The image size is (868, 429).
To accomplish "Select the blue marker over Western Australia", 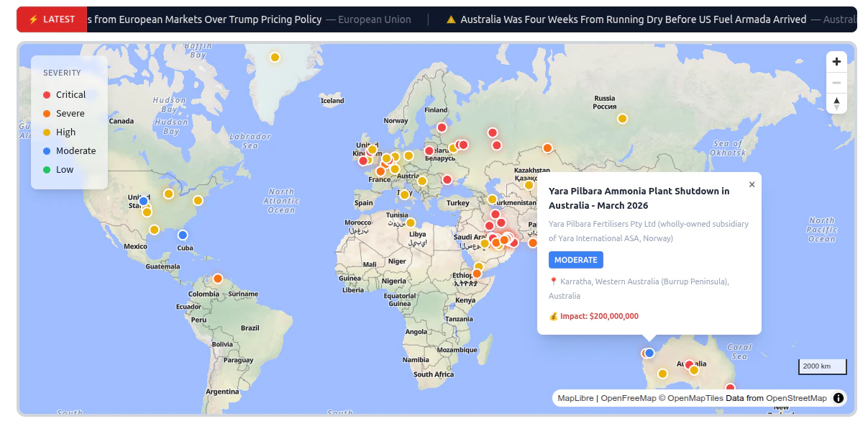I will click(x=648, y=353).
